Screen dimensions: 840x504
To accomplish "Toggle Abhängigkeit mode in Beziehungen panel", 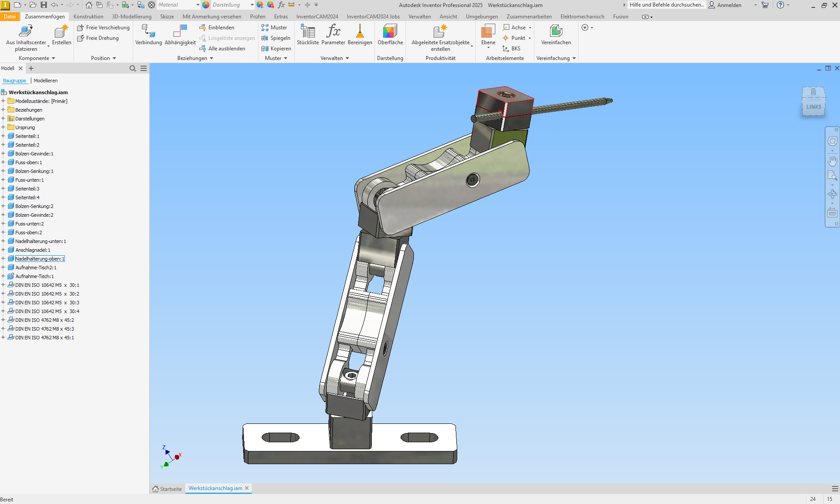I will point(180,35).
